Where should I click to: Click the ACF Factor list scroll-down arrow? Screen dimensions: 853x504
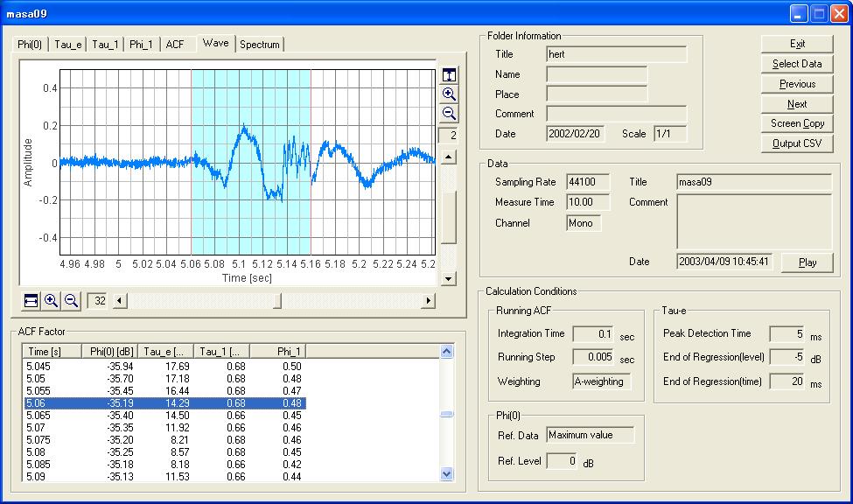coord(447,474)
